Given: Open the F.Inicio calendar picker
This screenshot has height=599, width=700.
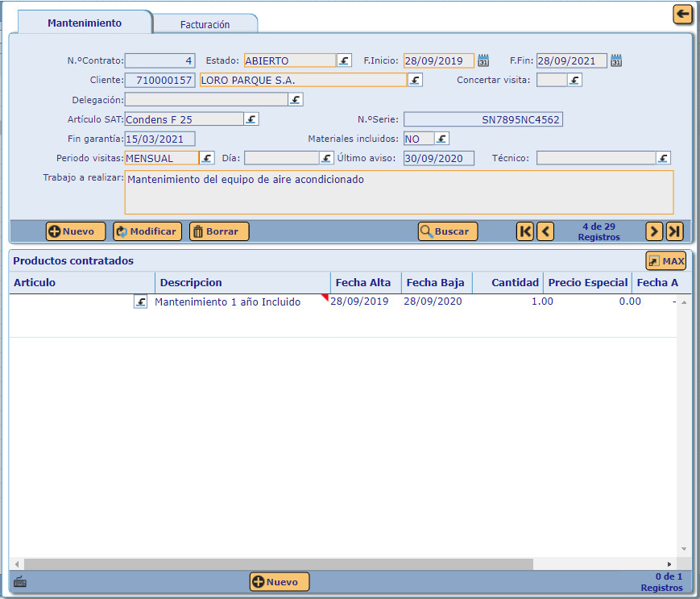Looking at the screenshot, I should coord(483,60).
